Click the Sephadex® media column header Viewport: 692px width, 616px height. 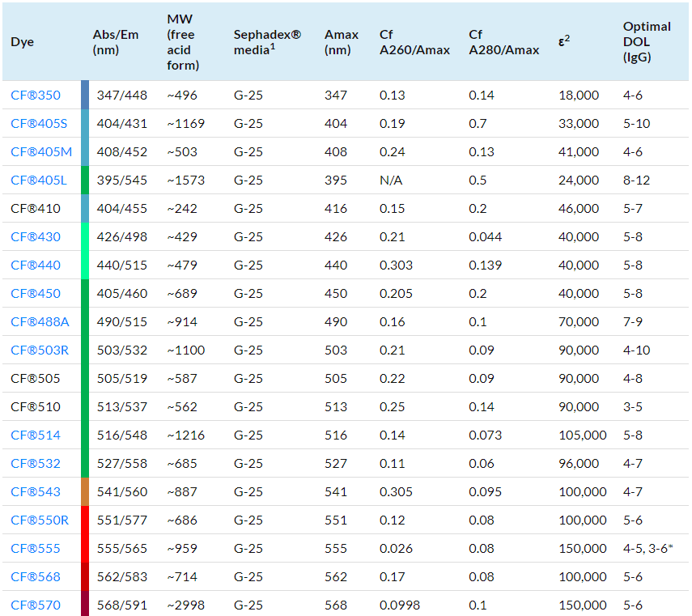coord(267,41)
